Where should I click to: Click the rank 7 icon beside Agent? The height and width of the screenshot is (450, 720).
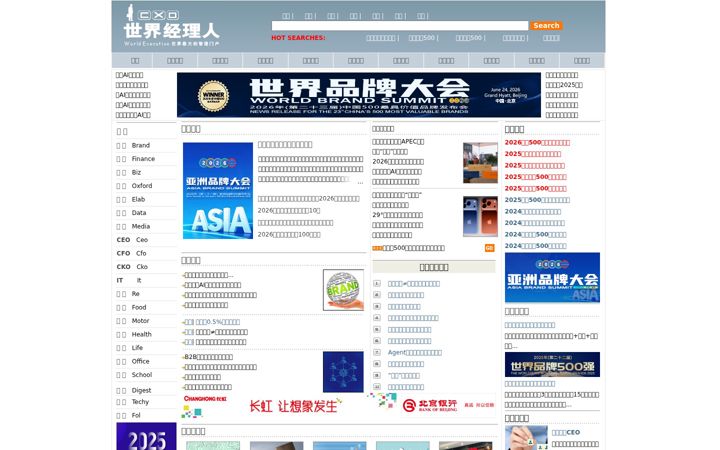click(377, 352)
